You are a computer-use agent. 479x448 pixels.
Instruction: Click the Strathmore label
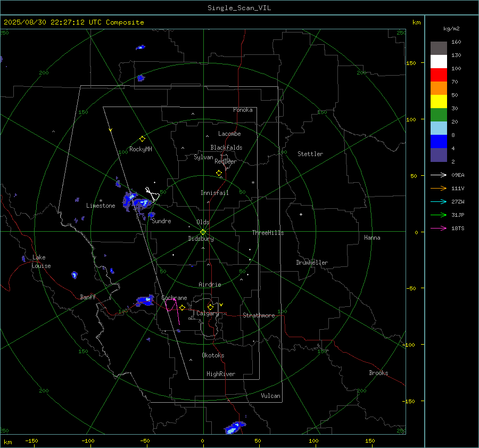click(259, 315)
